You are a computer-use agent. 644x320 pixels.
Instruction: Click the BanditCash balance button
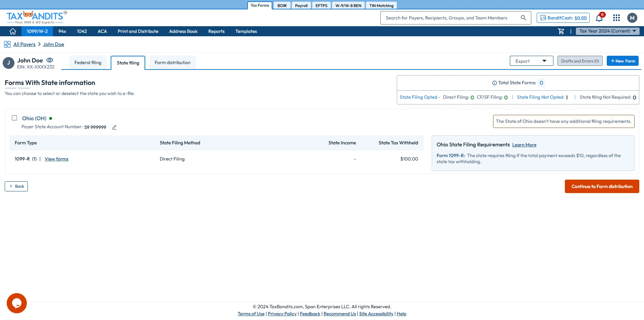coord(563,18)
